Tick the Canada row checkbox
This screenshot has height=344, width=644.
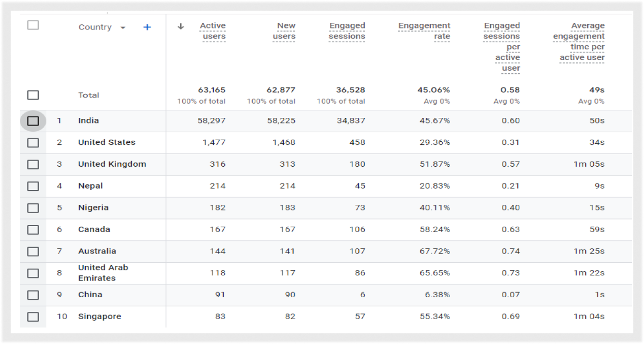pyautogui.click(x=33, y=230)
